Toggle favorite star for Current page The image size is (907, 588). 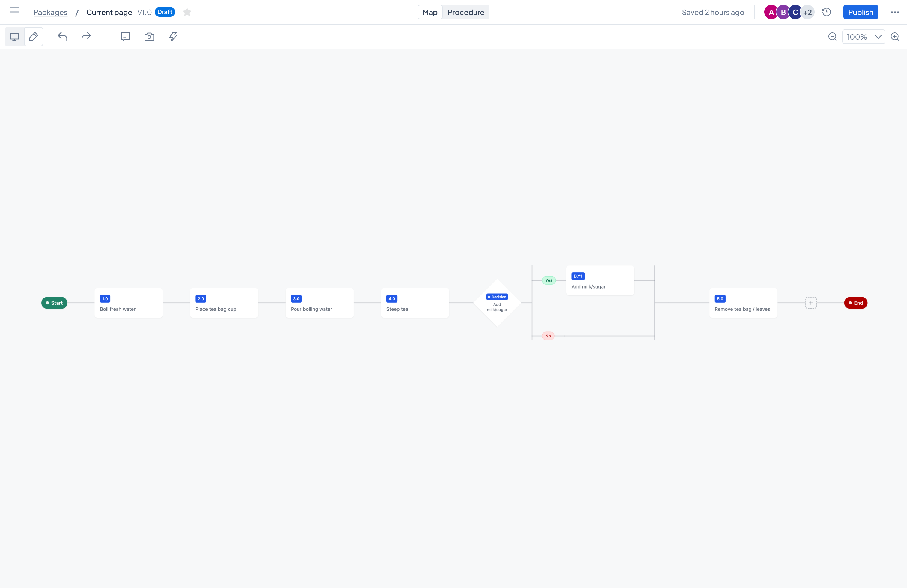(x=187, y=12)
